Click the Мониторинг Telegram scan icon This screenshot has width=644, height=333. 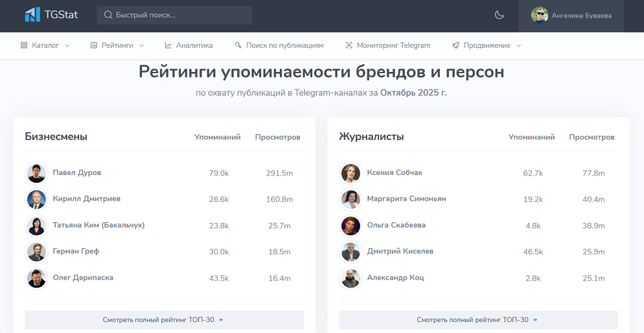coord(349,45)
